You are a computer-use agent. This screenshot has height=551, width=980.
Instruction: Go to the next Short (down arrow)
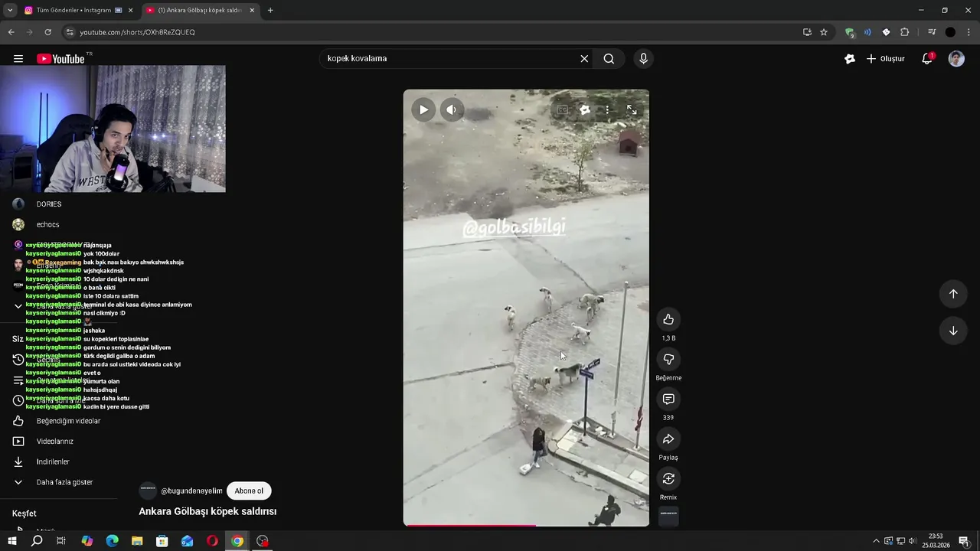click(x=953, y=331)
